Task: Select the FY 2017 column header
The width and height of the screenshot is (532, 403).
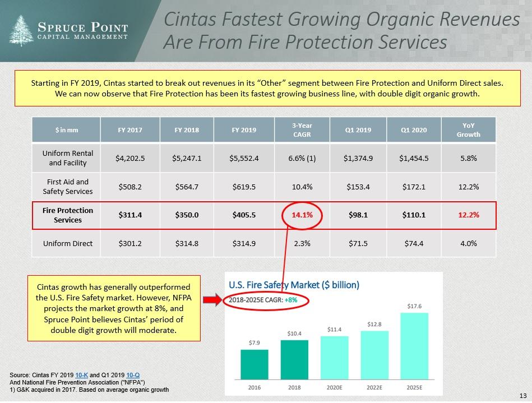Action: 130,130
